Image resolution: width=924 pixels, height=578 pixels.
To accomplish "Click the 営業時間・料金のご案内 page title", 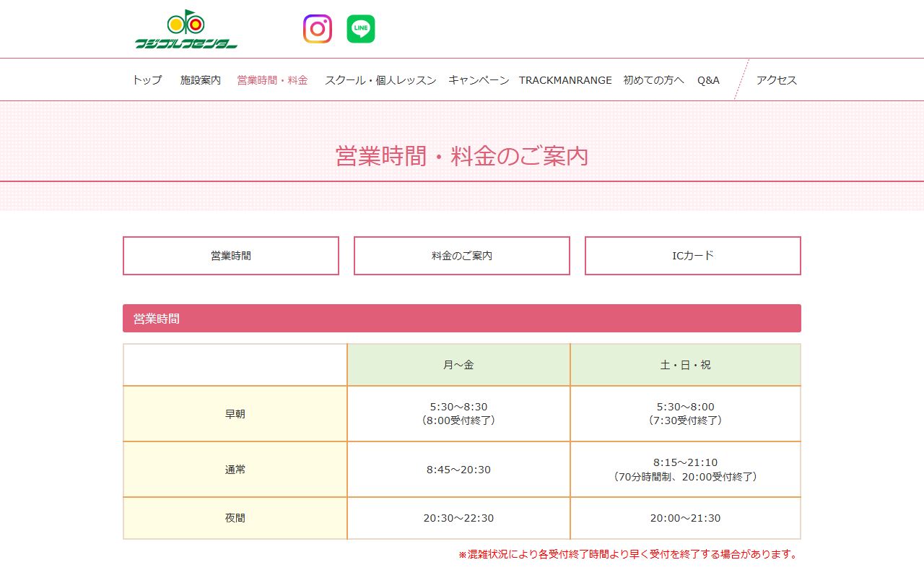I will click(x=462, y=156).
